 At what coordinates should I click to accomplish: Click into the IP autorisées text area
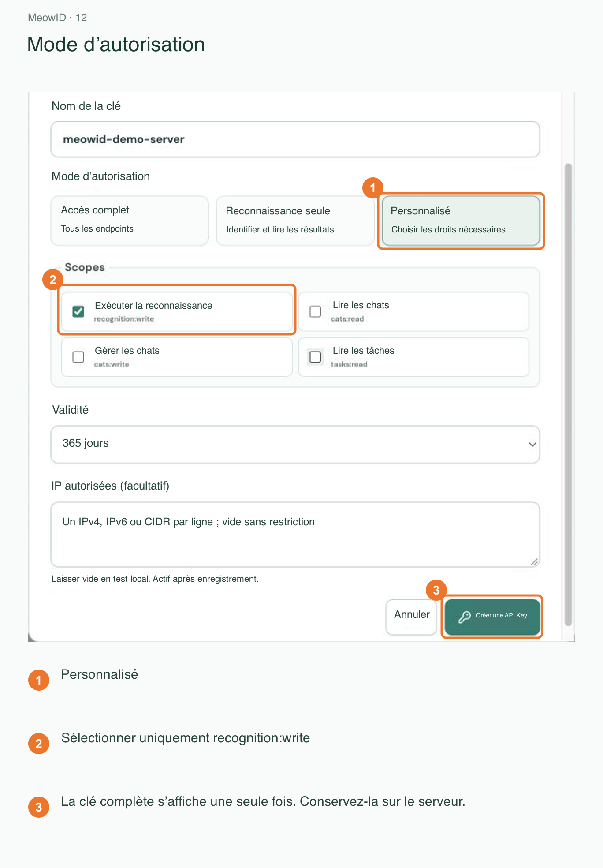tap(295, 534)
